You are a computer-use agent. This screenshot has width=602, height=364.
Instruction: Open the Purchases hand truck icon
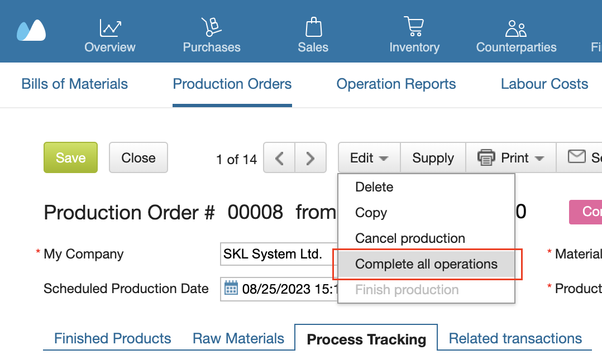coord(211,27)
